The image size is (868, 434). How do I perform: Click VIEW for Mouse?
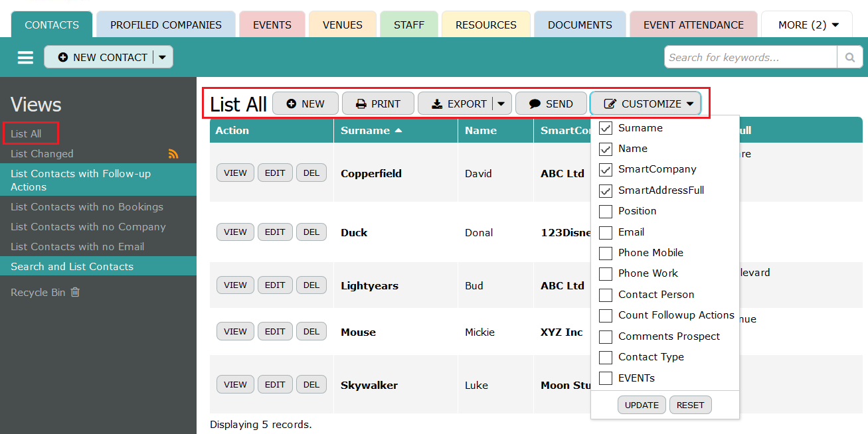pos(235,332)
